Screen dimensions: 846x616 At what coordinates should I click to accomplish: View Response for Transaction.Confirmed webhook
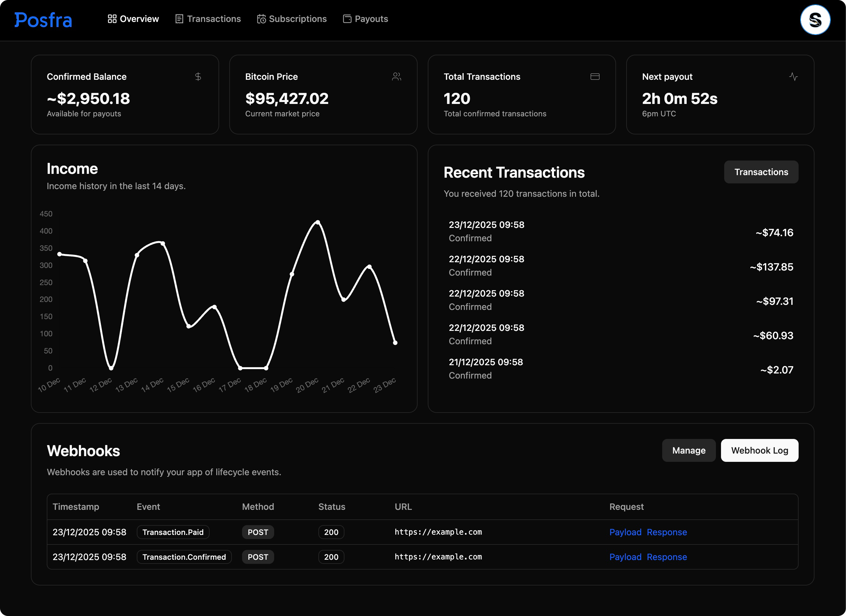point(667,557)
